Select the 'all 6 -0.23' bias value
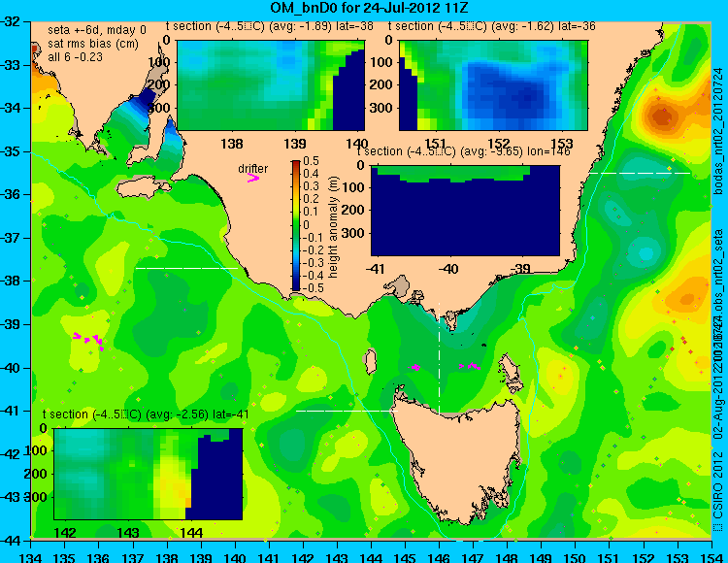 [75, 57]
